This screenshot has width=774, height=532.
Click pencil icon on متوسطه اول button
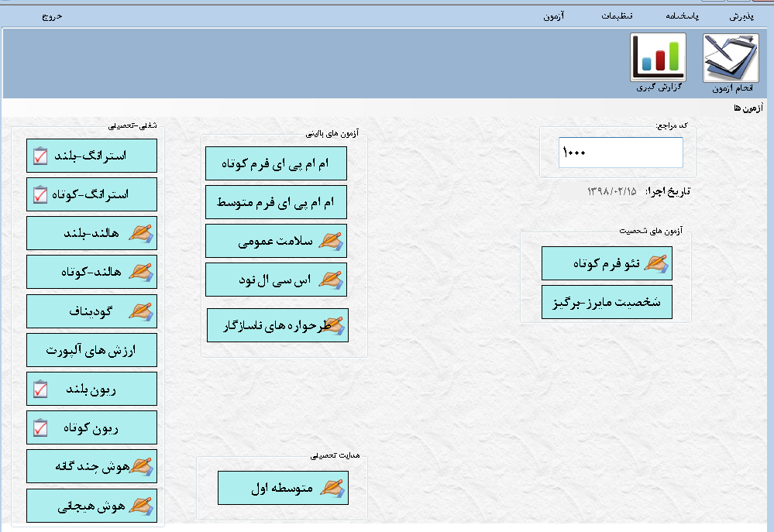pos(332,488)
